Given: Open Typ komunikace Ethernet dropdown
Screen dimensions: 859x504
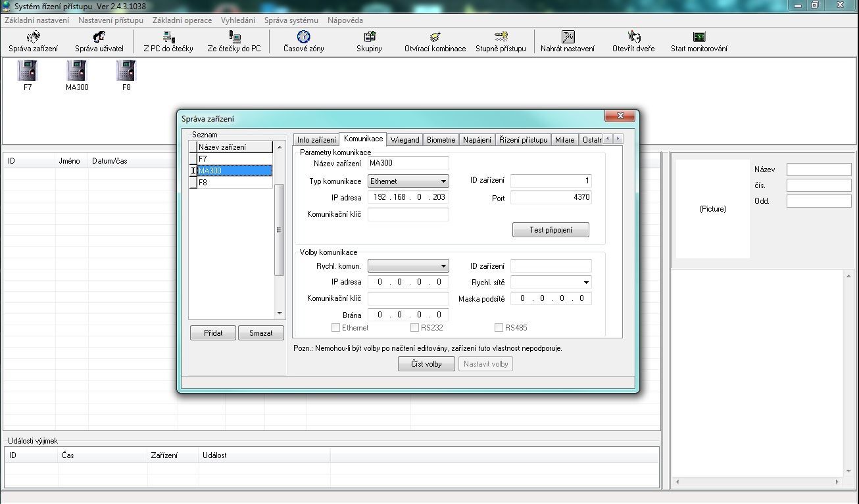Looking at the screenshot, I should [x=408, y=181].
